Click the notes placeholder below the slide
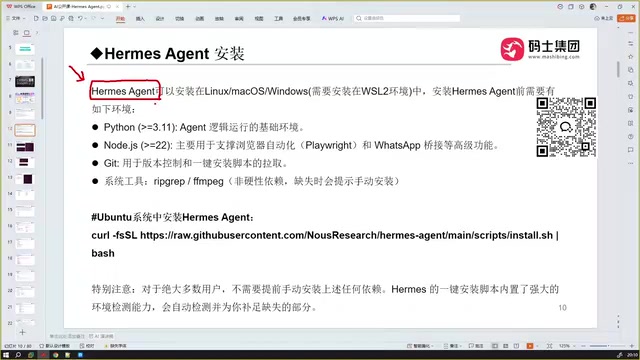 pos(67,336)
